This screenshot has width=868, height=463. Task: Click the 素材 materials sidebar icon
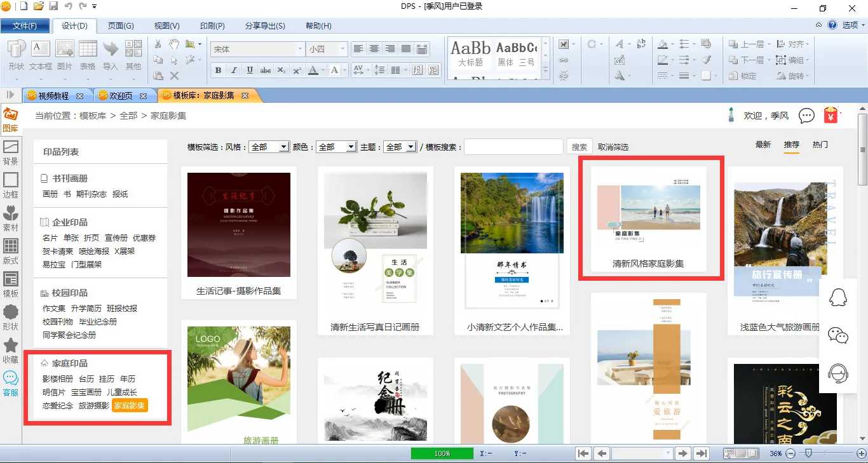[11, 218]
